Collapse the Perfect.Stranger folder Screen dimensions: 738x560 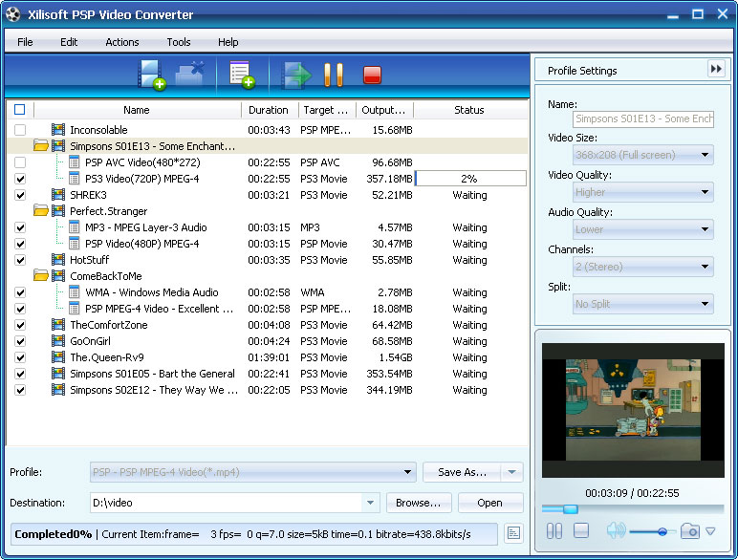pyautogui.click(x=41, y=211)
